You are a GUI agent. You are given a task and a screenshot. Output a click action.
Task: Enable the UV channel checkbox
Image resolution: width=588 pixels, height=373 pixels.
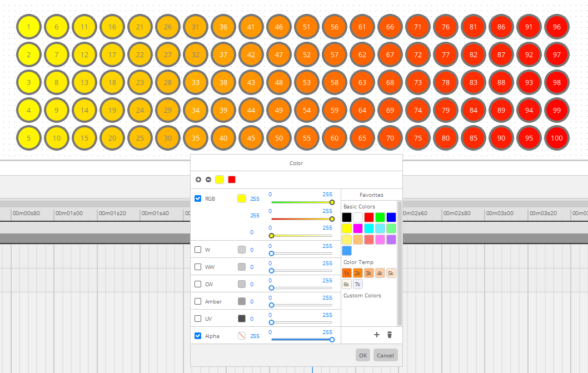tap(198, 319)
